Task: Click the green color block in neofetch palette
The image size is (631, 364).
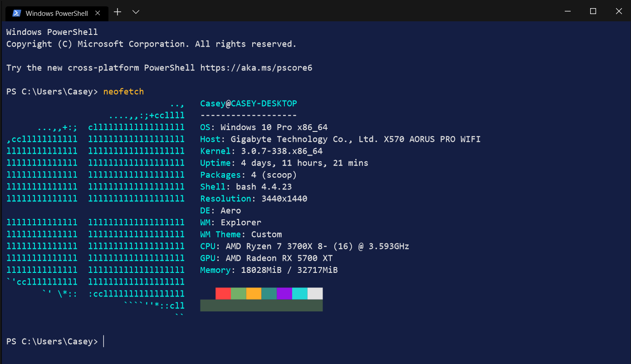Action: point(239,293)
